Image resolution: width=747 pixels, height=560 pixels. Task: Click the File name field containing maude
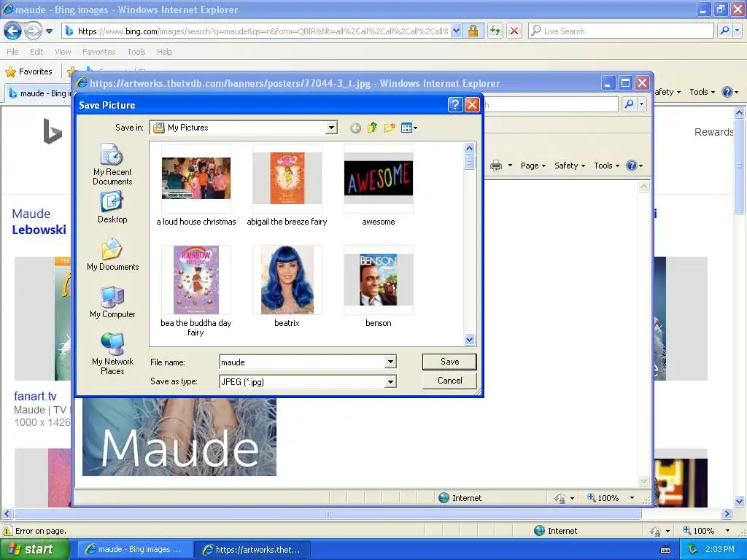[302, 362]
